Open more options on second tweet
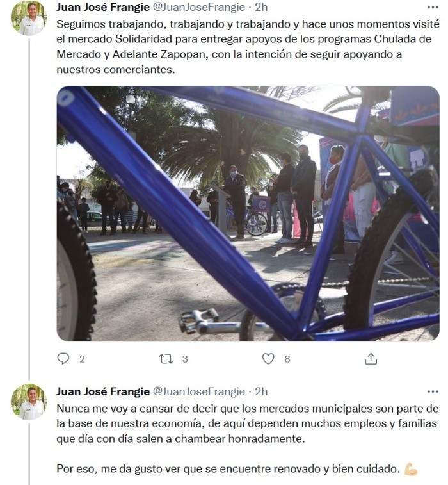Image resolution: width=448 pixels, height=485 pixels. [x=433, y=391]
